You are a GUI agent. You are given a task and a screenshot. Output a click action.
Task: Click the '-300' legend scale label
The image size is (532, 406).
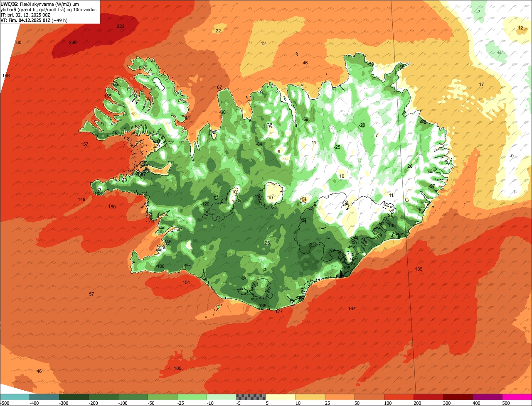click(x=64, y=403)
